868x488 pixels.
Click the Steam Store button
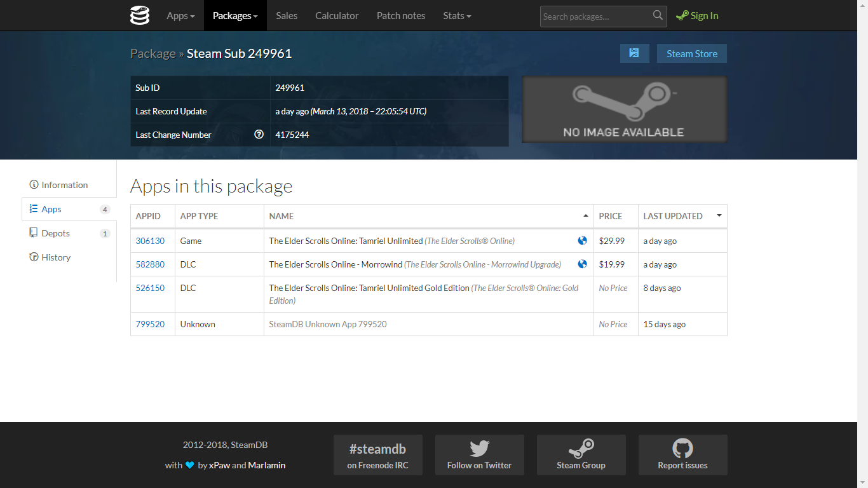click(x=692, y=53)
